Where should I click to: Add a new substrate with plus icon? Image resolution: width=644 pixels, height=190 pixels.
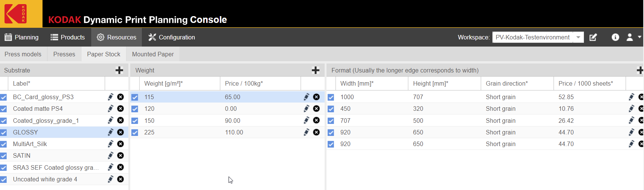click(x=119, y=70)
